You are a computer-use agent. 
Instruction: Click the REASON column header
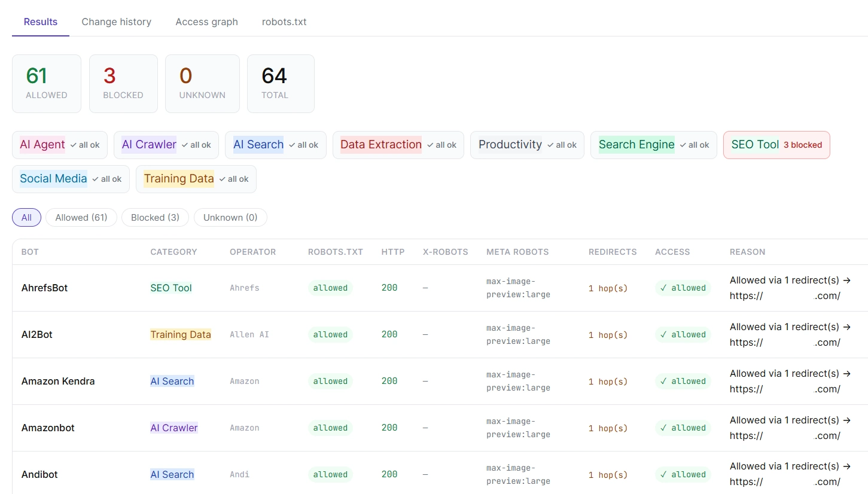(747, 252)
